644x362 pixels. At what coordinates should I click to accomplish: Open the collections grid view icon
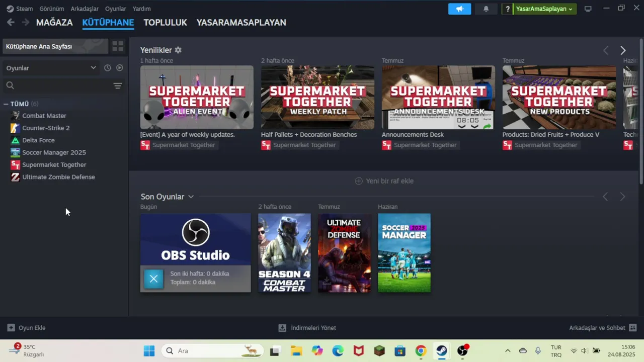tap(118, 46)
